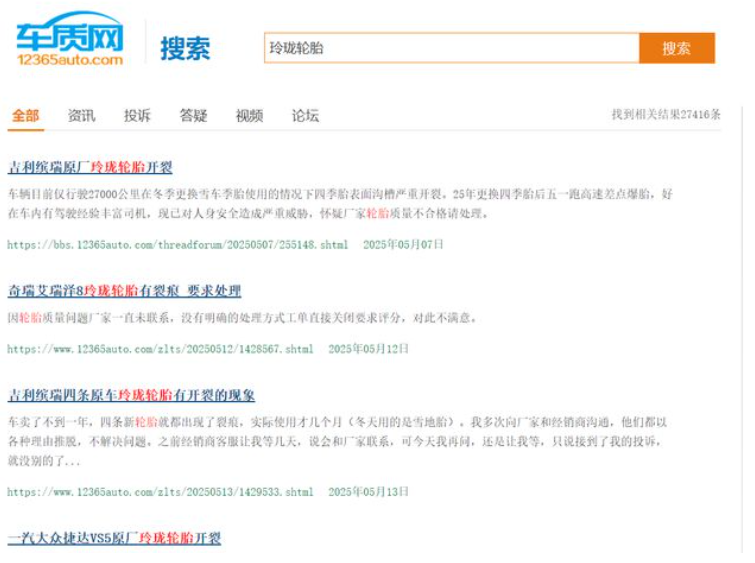Click the 车质网 12365auto.com logo

click(x=70, y=39)
